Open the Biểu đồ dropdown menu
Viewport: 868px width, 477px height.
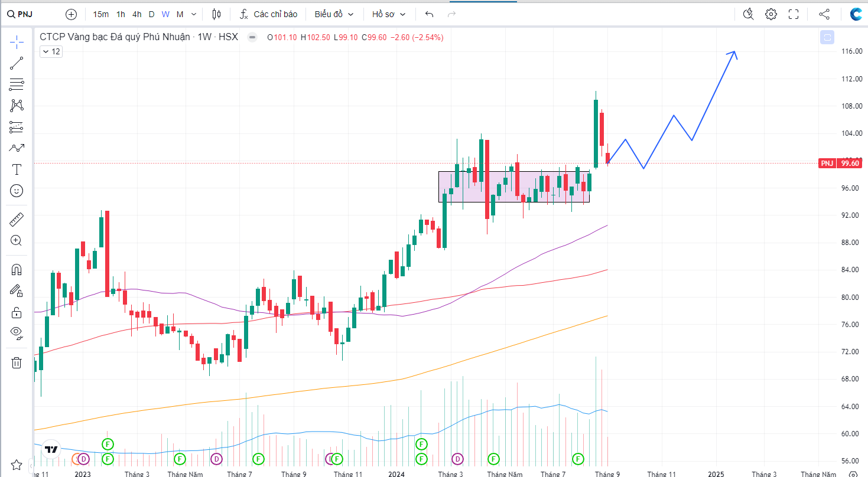click(x=334, y=14)
